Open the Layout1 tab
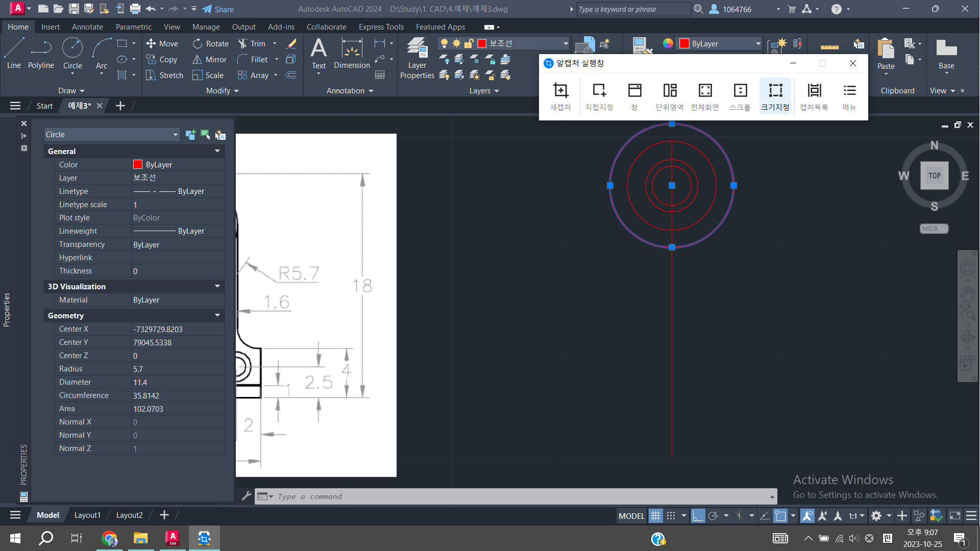Viewport: 980px width, 551px height. click(x=87, y=515)
